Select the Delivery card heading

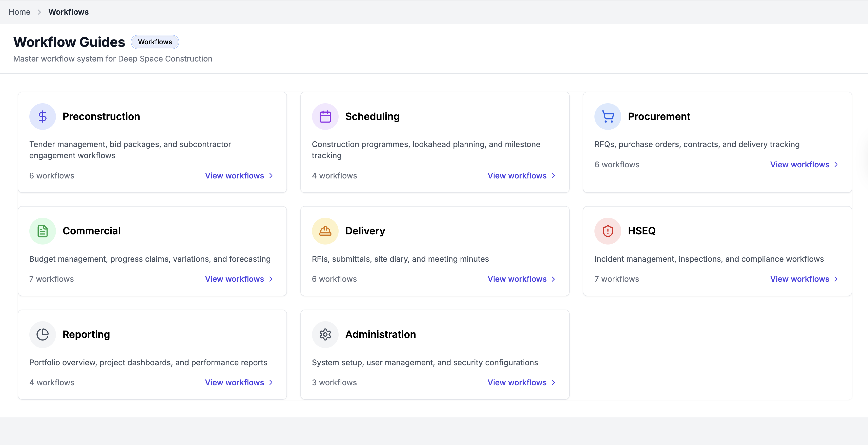[365, 231]
